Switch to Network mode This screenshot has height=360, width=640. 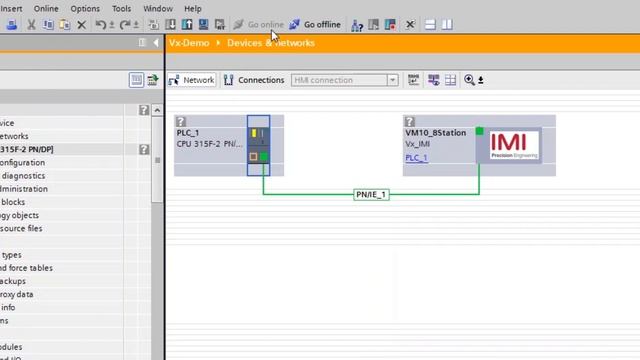pos(192,80)
